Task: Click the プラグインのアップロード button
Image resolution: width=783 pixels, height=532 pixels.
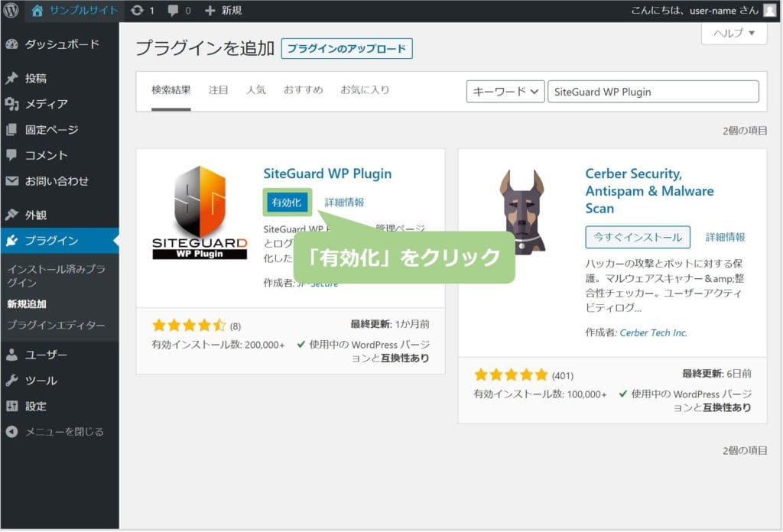Action: pos(346,48)
